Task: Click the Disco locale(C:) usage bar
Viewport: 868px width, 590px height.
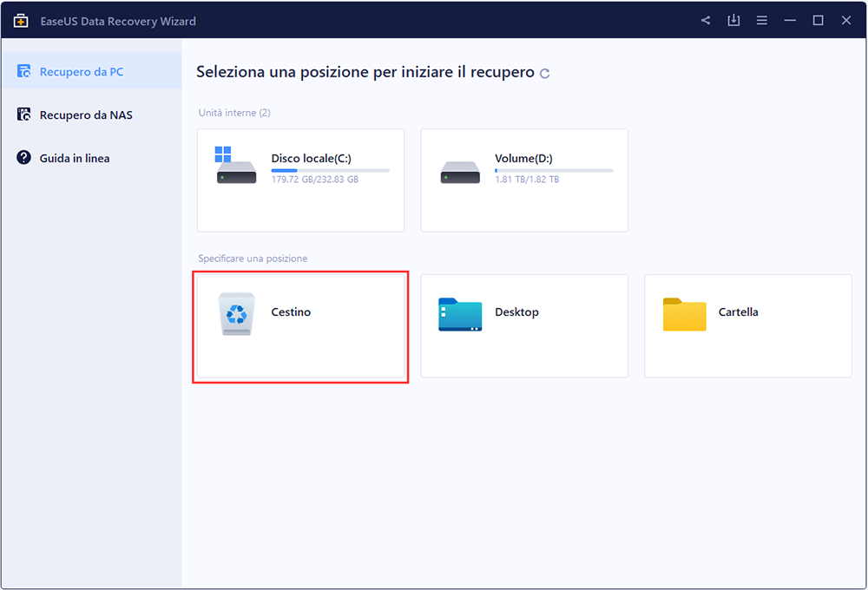Action: point(331,170)
